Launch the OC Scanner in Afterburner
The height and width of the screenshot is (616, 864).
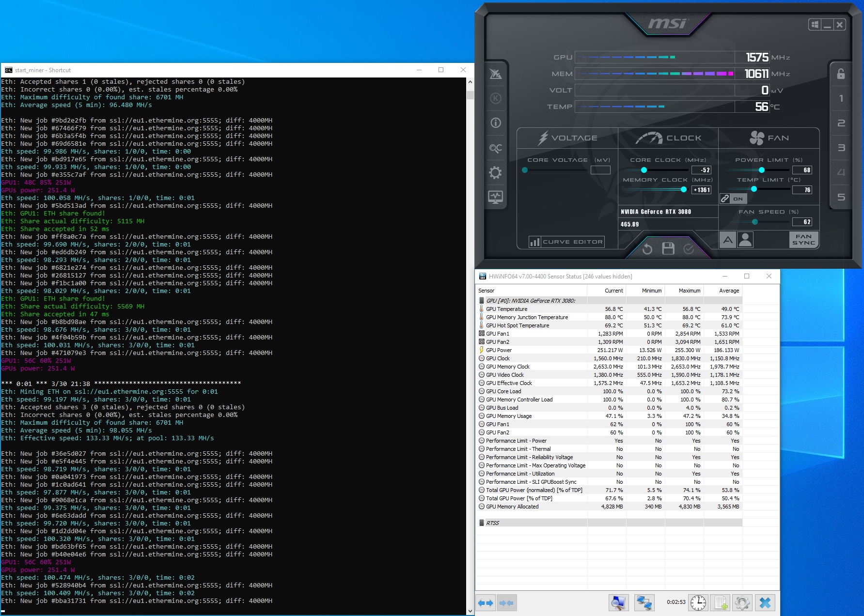[495, 148]
